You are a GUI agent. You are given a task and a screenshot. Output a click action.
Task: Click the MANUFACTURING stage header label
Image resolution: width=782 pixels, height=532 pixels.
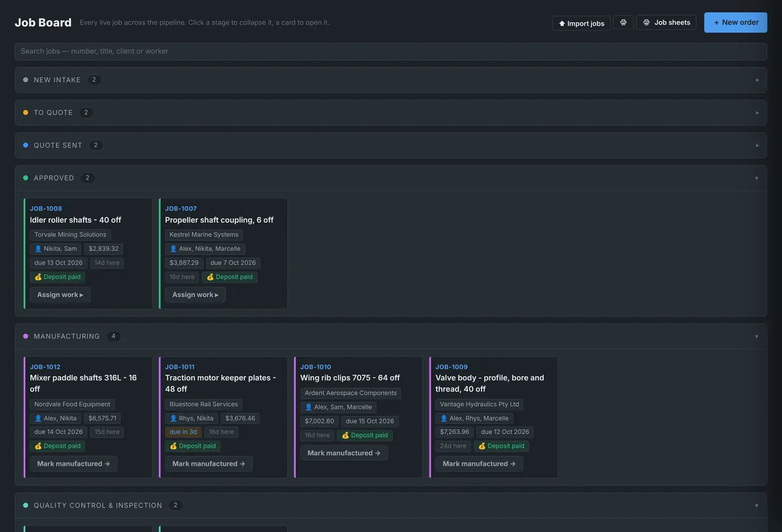pyautogui.click(x=67, y=337)
